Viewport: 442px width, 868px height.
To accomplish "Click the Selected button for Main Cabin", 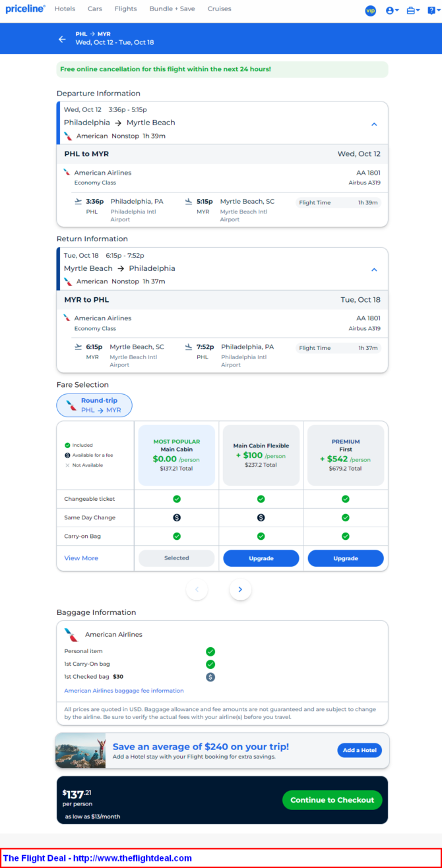I will [x=176, y=558].
